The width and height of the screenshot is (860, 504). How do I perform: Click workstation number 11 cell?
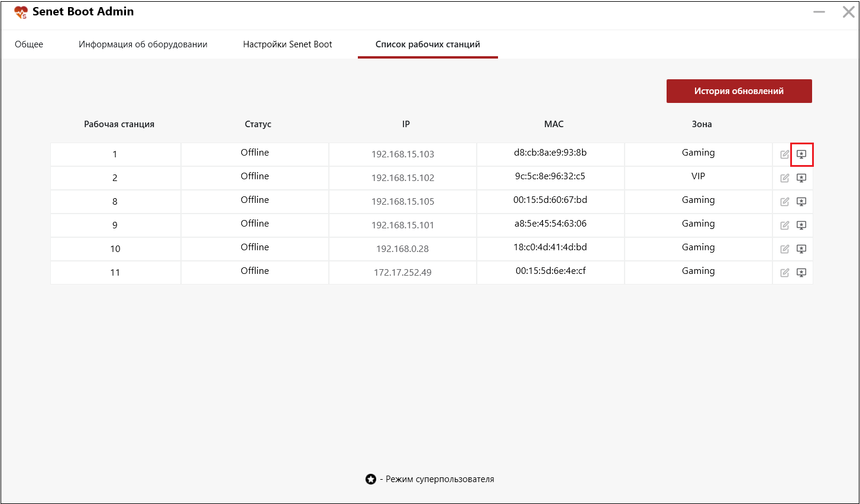115,273
